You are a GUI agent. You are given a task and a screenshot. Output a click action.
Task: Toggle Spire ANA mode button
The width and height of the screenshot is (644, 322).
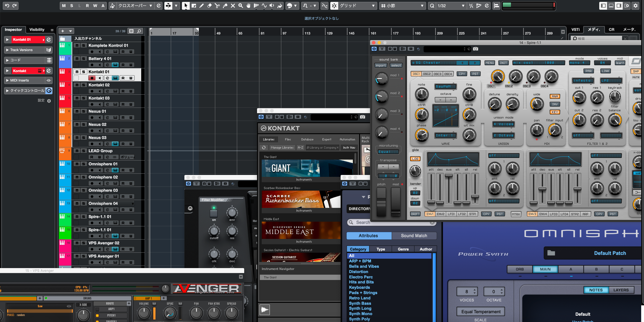(555, 96)
